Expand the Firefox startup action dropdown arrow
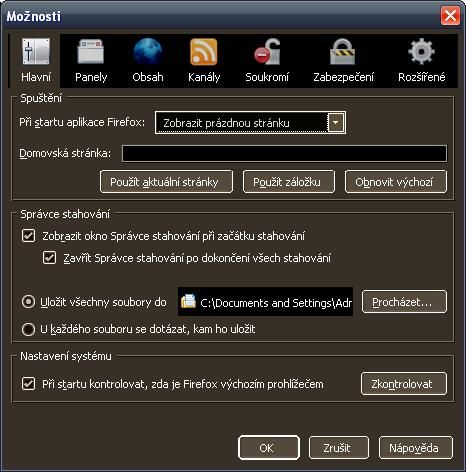The width and height of the screenshot is (466, 472). 336,123
